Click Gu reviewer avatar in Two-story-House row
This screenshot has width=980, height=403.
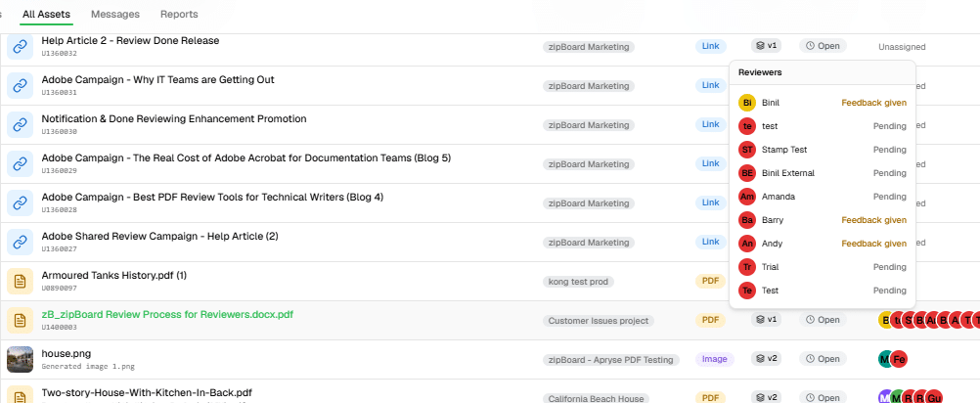click(x=934, y=397)
